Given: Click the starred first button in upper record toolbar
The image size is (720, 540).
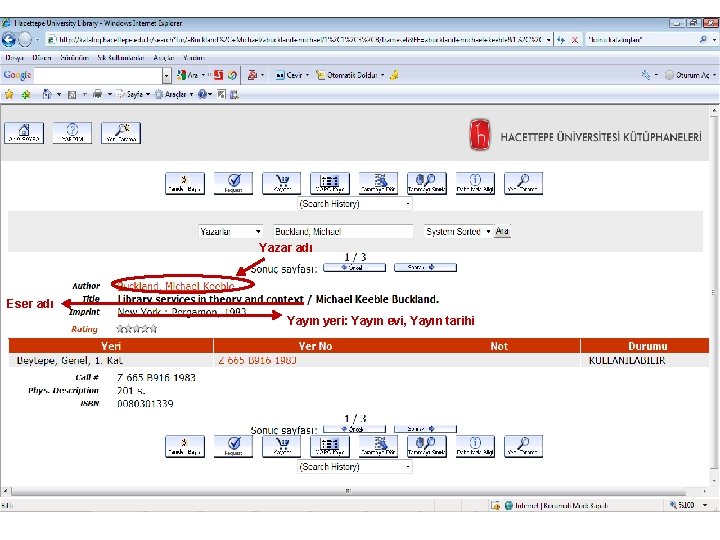Looking at the screenshot, I should [x=185, y=183].
